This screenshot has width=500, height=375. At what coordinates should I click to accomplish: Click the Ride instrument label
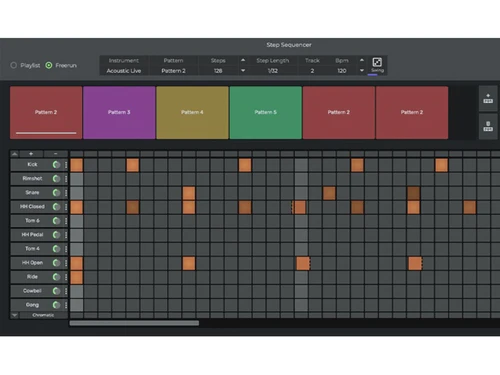tap(32, 277)
